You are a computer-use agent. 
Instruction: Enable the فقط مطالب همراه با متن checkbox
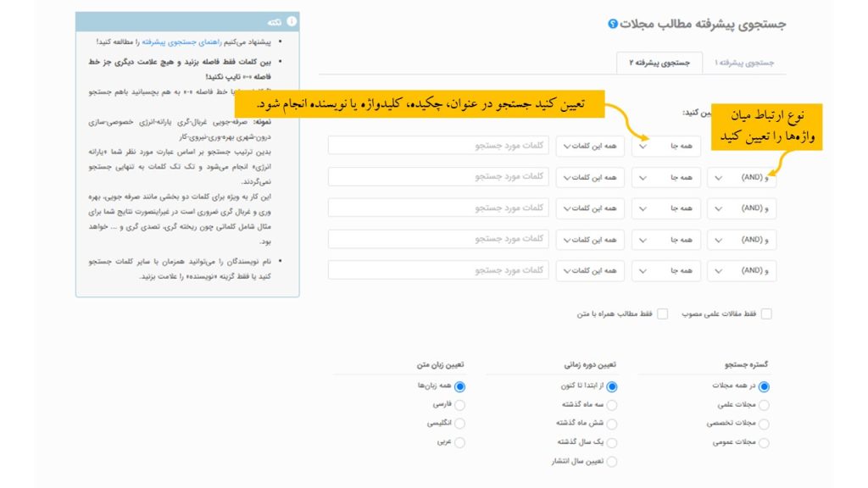pos(663,313)
